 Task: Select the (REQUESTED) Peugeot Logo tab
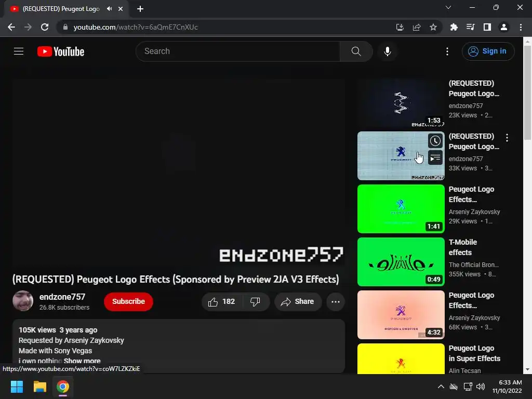[61, 9]
